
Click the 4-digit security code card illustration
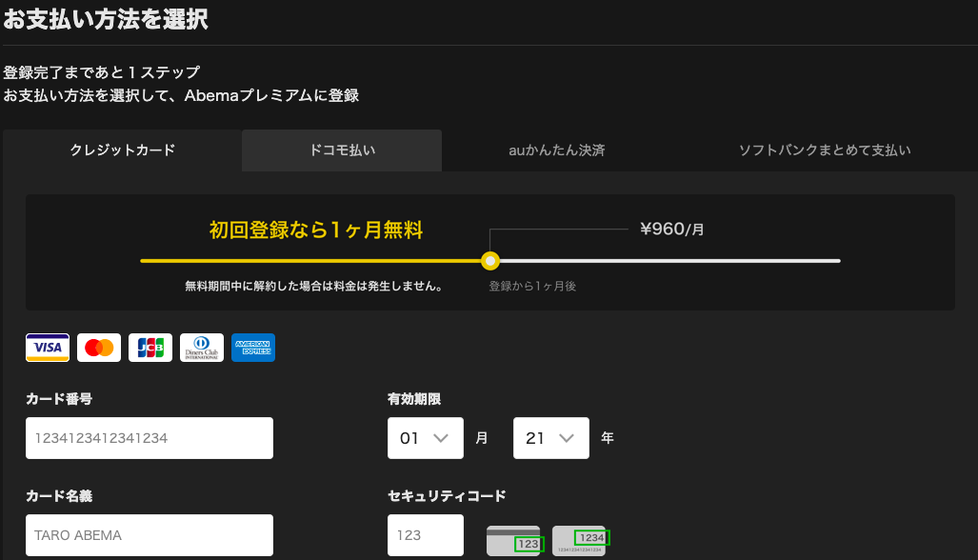[580, 540]
